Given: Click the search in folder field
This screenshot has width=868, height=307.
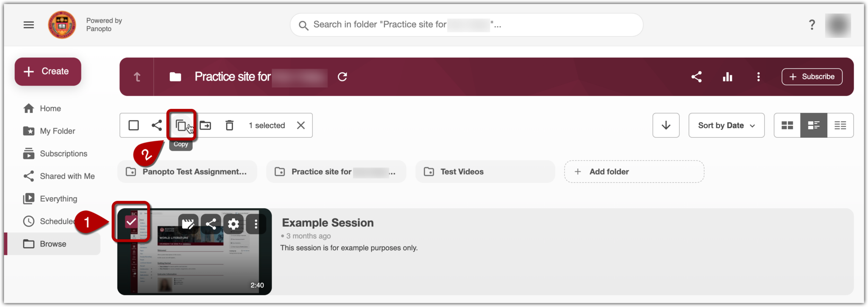Looking at the screenshot, I should tap(466, 25).
